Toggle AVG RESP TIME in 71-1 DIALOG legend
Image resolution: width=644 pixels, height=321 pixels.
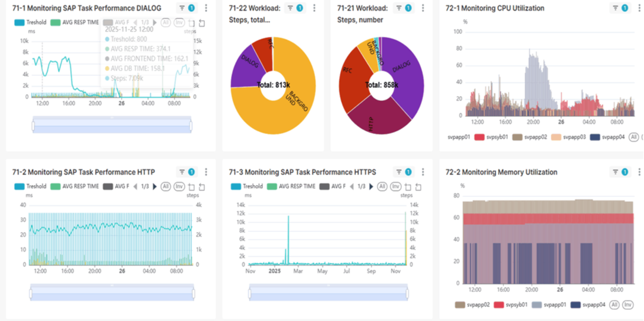pos(75,22)
